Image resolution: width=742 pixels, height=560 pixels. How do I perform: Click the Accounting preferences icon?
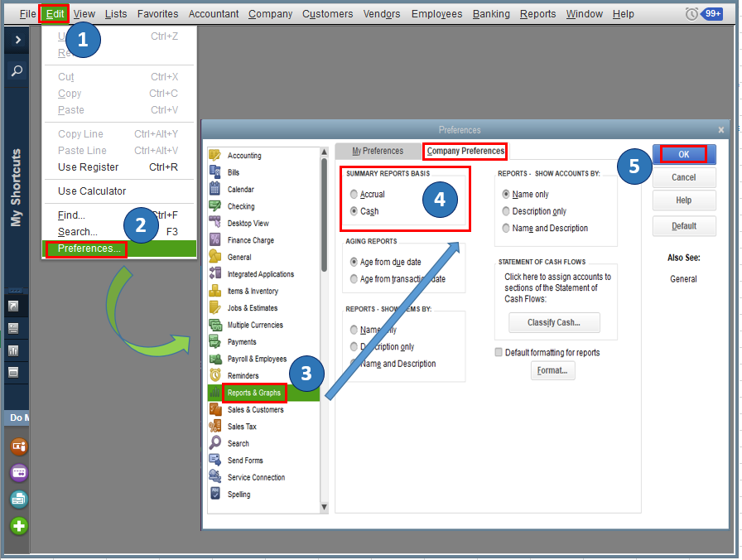[214, 155]
